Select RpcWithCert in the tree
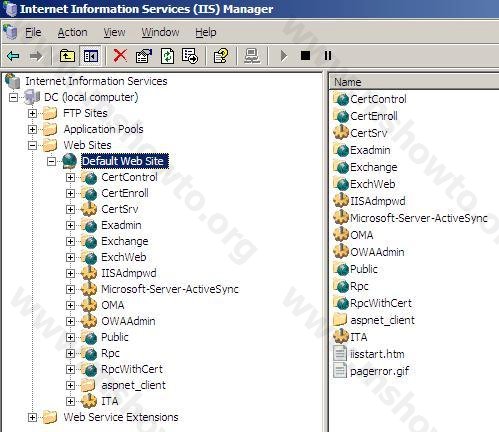Image resolution: width=499 pixels, height=432 pixels. click(132, 369)
